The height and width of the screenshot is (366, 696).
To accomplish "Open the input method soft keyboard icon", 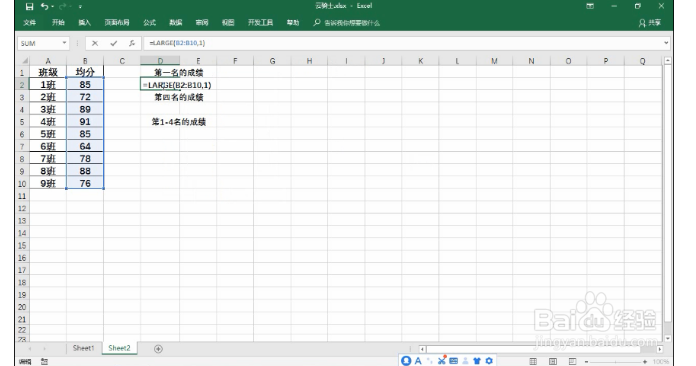I will click(453, 361).
